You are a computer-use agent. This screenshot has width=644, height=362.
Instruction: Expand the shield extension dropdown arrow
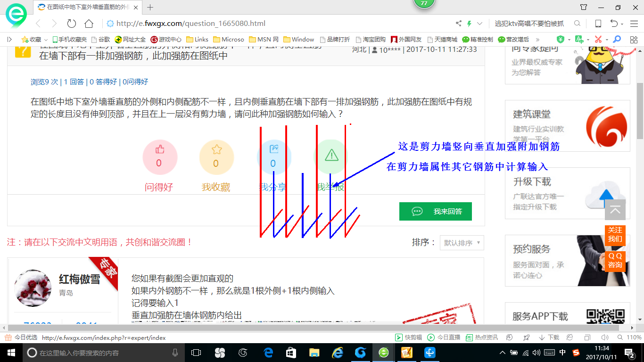click(x=569, y=40)
